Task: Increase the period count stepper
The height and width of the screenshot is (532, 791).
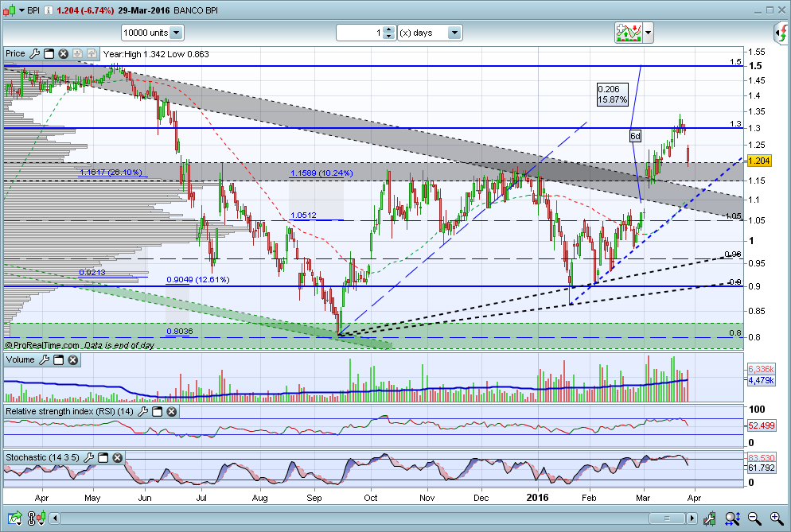Action: 388,29
